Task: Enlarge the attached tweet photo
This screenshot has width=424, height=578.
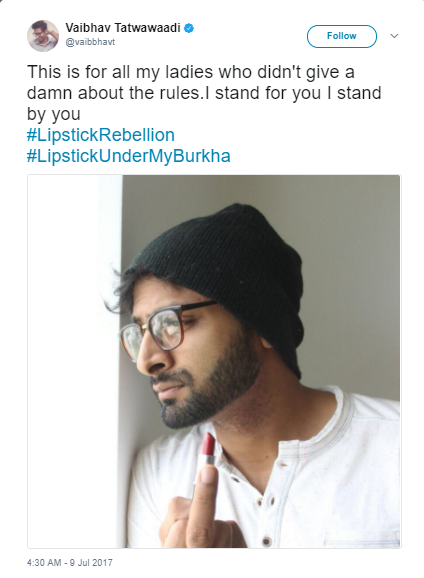Action: point(214,362)
